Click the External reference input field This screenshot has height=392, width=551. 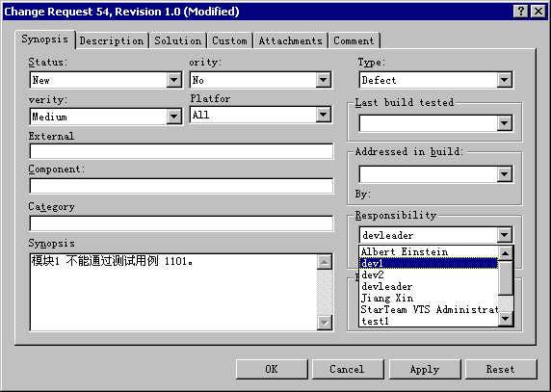pyautogui.click(x=181, y=151)
